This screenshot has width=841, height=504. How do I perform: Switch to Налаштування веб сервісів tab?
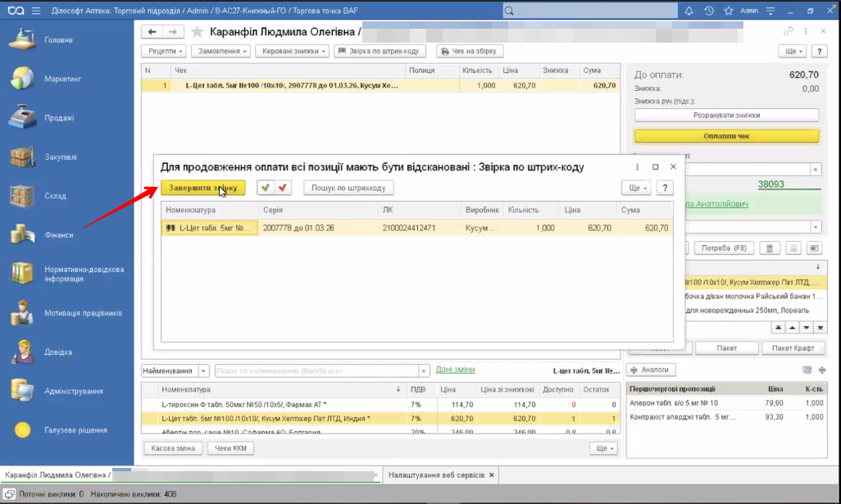[x=436, y=475]
